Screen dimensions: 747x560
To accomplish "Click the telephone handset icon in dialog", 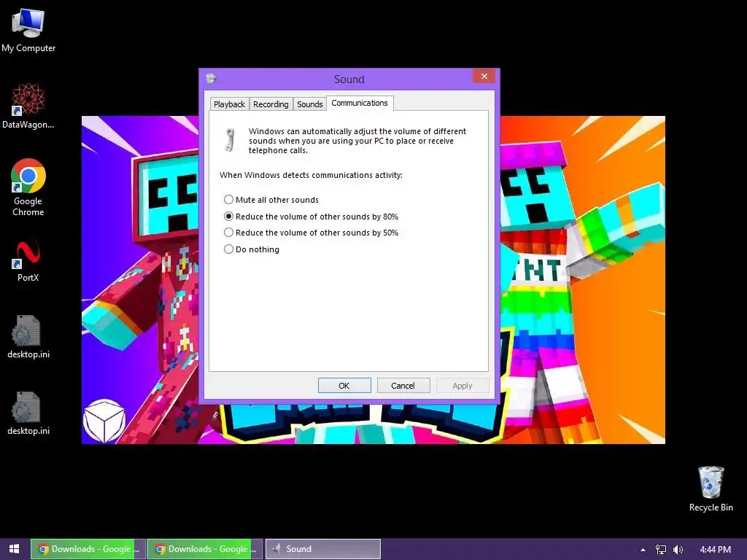I will (230, 140).
